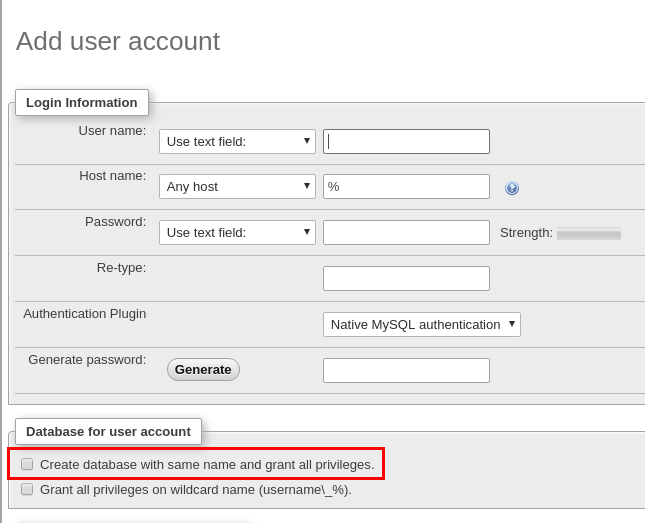The image size is (645, 523).
Task: Focus the User name text field
Action: tap(406, 141)
